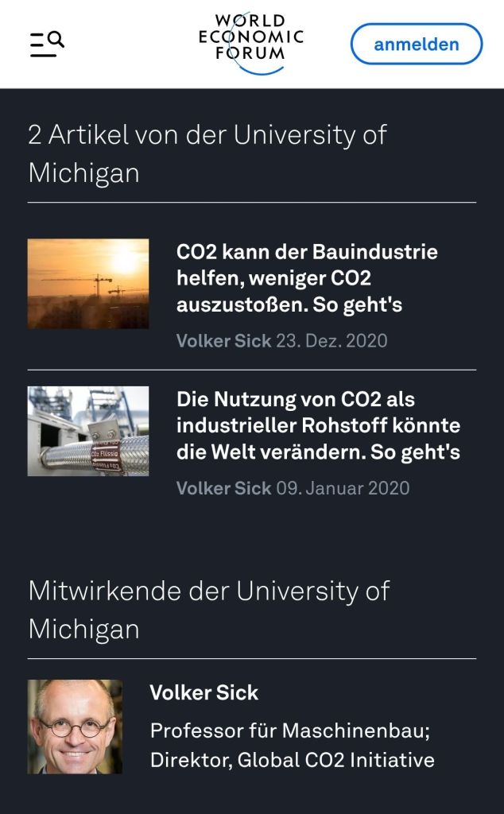Open article about CO2 and the Bauindustrie

point(307,278)
